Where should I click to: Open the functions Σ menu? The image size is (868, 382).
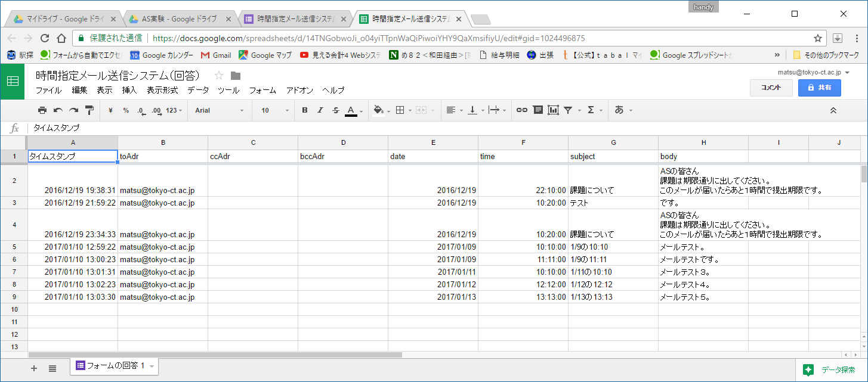pos(591,110)
